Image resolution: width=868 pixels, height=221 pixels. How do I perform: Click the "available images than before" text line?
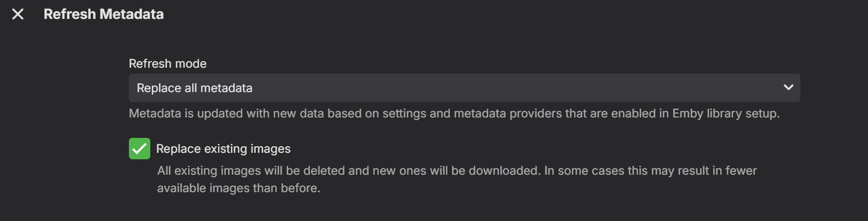point(238,188)
